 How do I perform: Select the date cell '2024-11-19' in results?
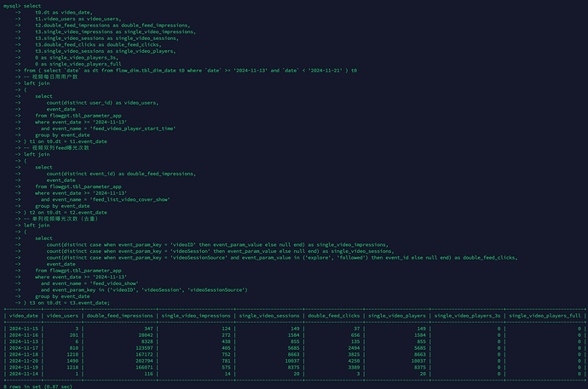click(24, 367)
